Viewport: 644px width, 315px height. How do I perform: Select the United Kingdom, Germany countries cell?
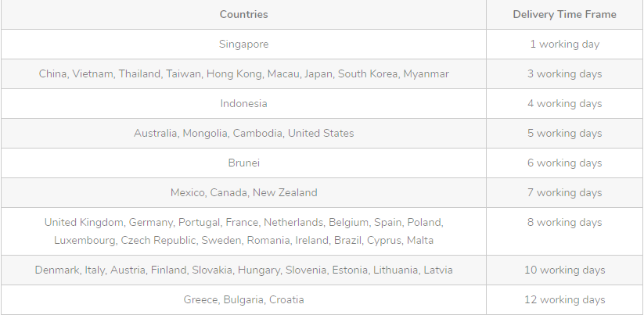(x=243, y=231)
